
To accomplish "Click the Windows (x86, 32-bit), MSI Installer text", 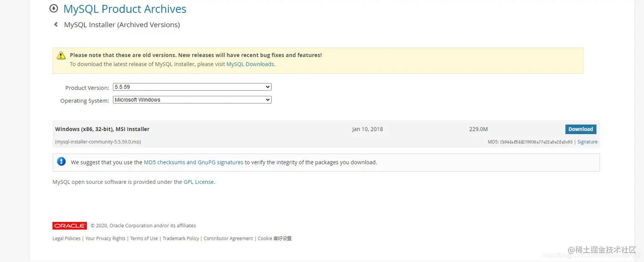I will pyautogui.click(x=102, y=129).
